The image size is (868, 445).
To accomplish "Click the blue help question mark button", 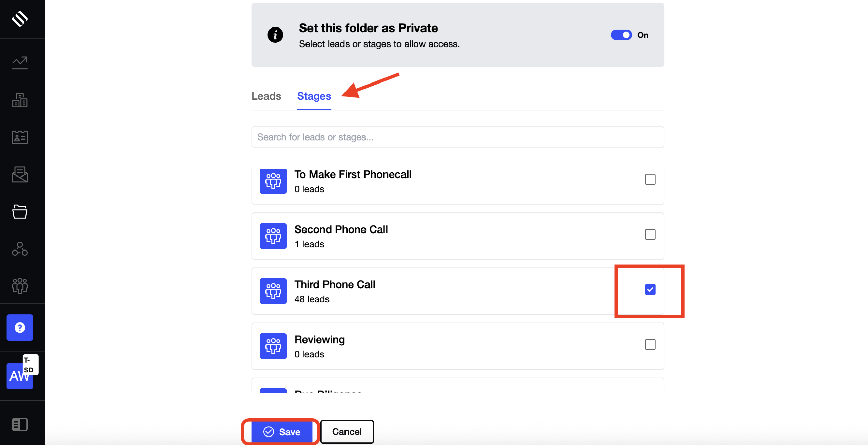I will point(20,328).
